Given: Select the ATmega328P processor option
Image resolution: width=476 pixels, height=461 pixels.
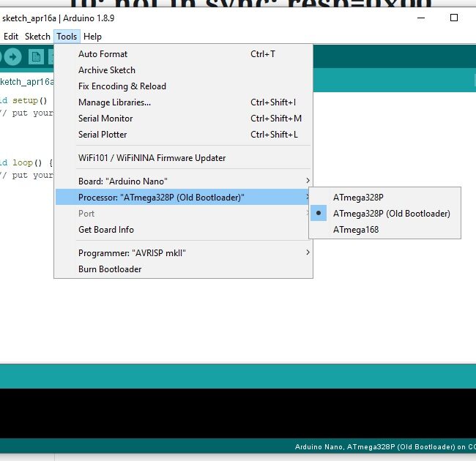Looking at the screenshot, I should tap(385, 197).
